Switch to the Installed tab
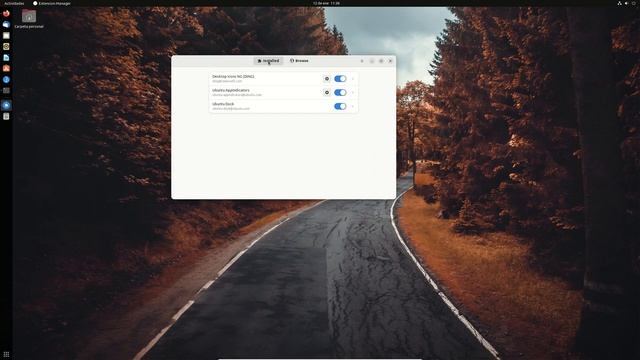 coord(268,61)
